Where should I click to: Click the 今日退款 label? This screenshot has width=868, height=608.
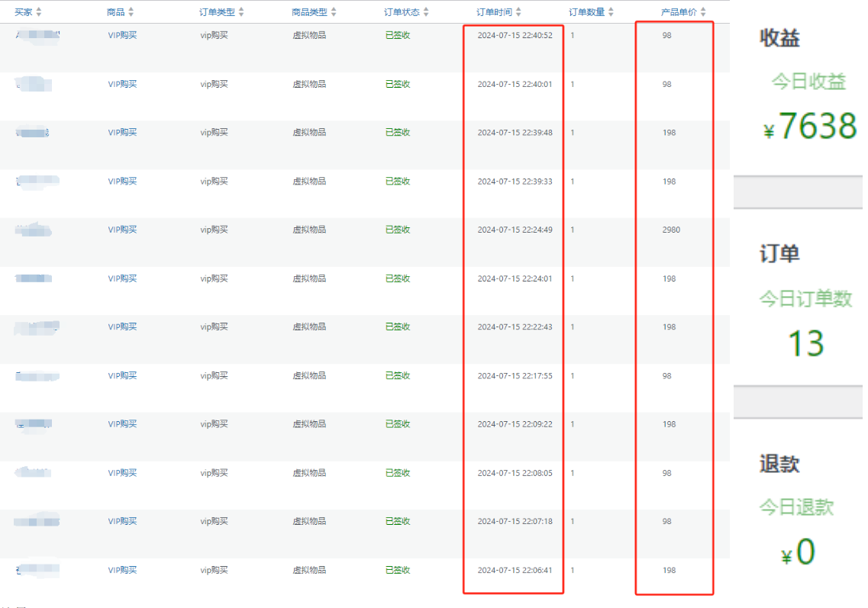[x=796, y=507]
